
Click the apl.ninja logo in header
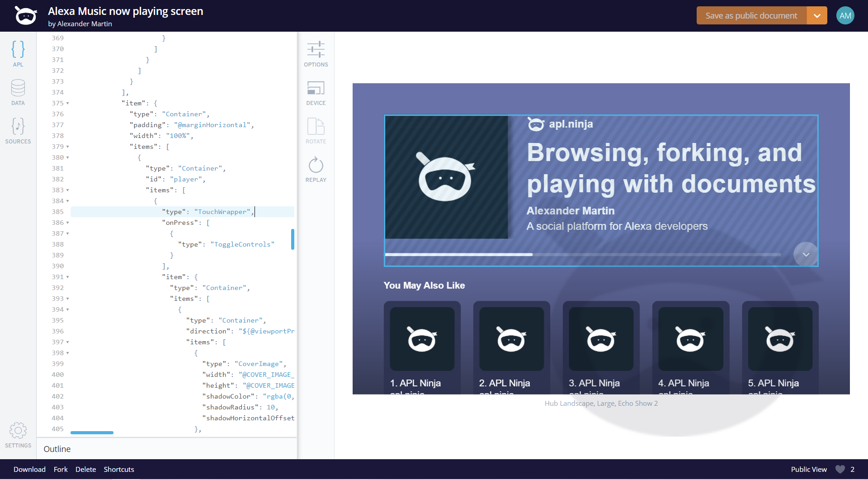26,16
